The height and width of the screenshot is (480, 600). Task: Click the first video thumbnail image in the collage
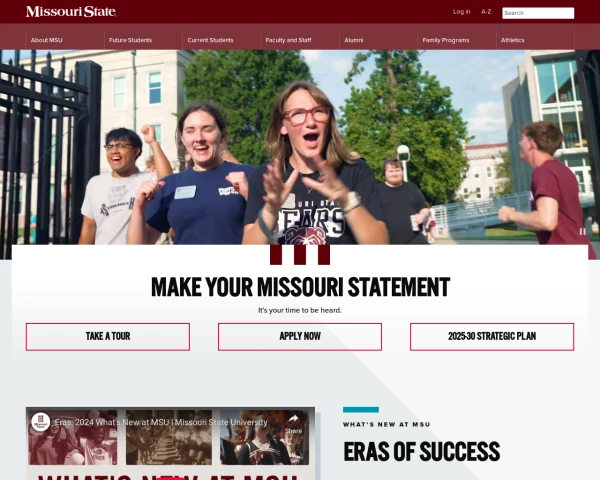(73, 437)
